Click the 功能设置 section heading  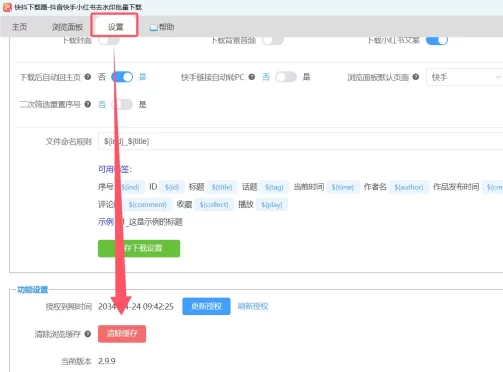tap(33, 289)
